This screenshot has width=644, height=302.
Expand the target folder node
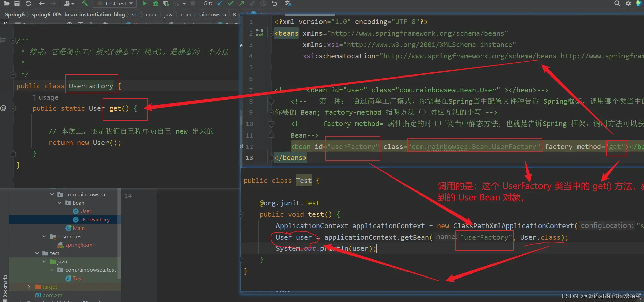click(29, 287)
